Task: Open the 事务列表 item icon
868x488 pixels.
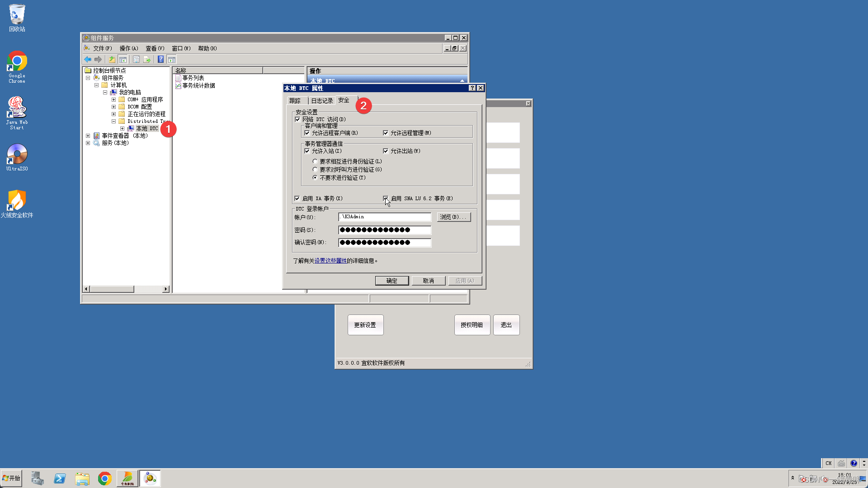Action: pyautogui.click(x=178, y=77)
